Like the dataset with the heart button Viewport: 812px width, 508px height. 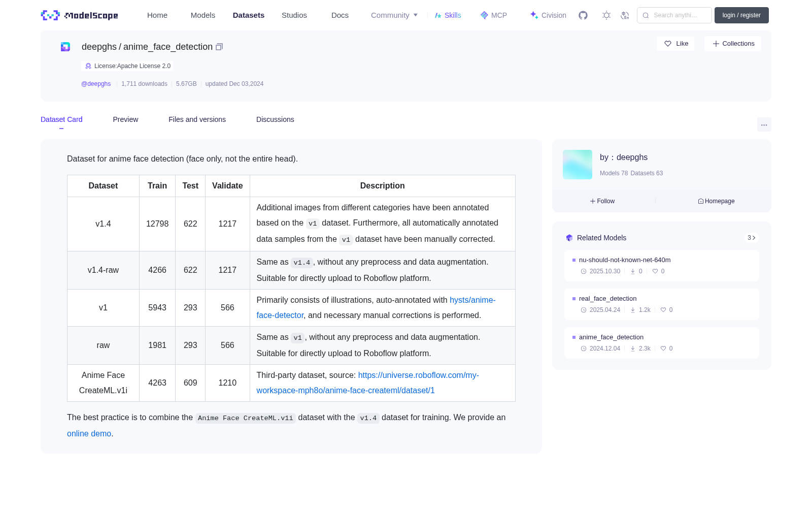click(x=676, y=44)
